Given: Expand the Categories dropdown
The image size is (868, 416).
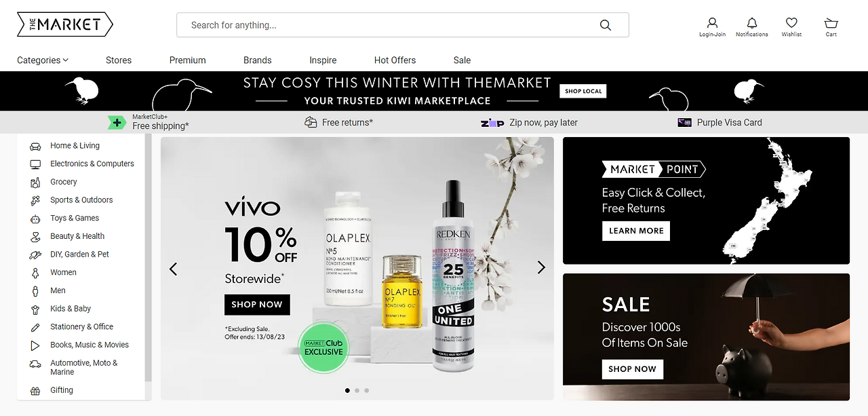Looking at the screenshot, I should tap(43, 60).
